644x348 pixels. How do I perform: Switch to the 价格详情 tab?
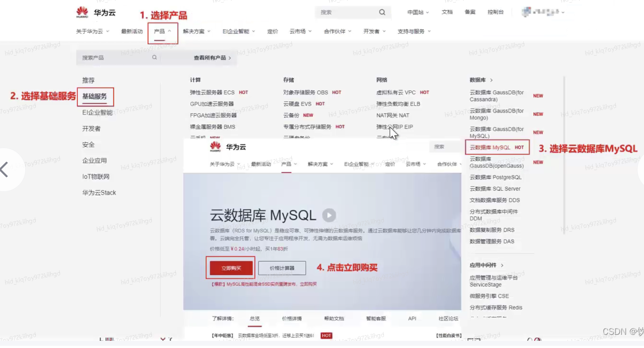(x=292, y=318)
